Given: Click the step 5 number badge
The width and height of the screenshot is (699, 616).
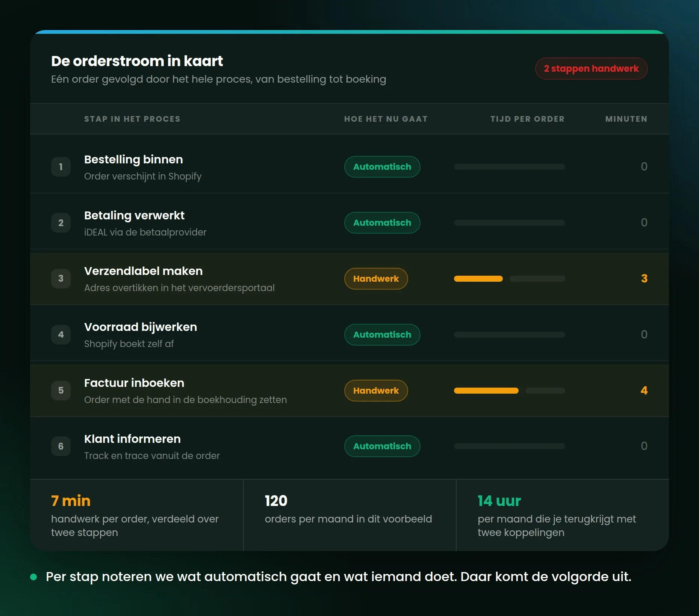Looking at the screenshot, I should coord(61,390).
